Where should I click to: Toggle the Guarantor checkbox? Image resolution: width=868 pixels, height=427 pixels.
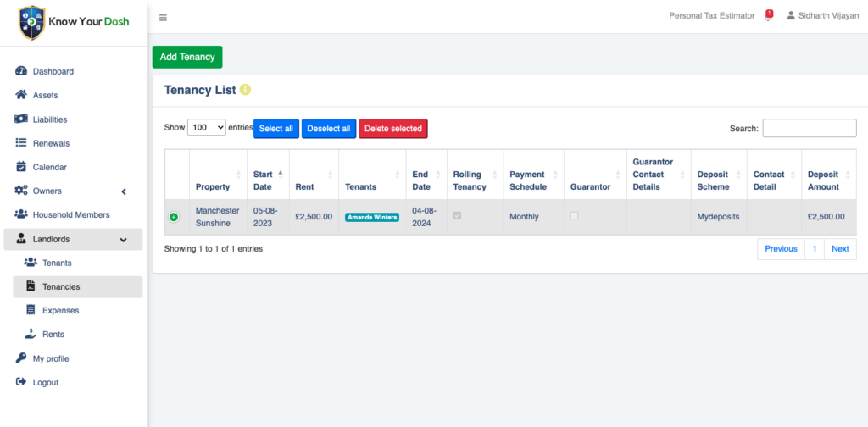click(x=575, y=216)
